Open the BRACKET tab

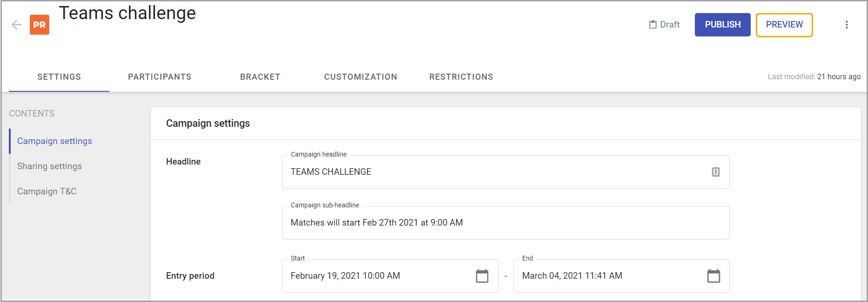point(260,77)
